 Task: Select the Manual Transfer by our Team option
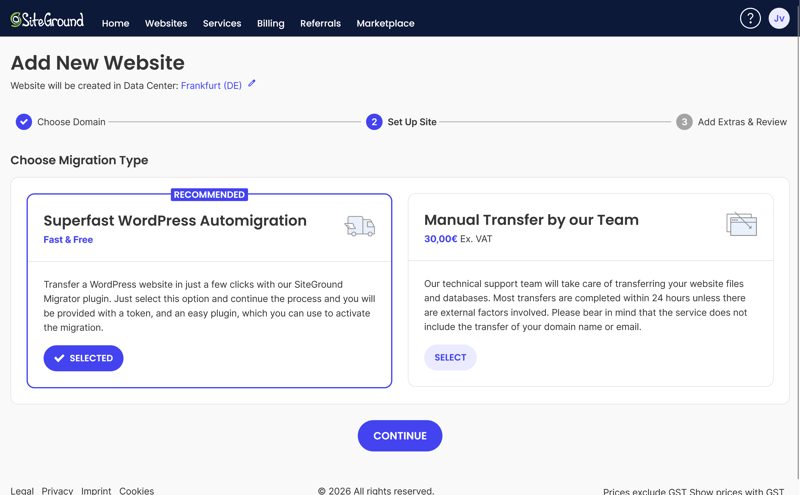[x=450, y=357]
